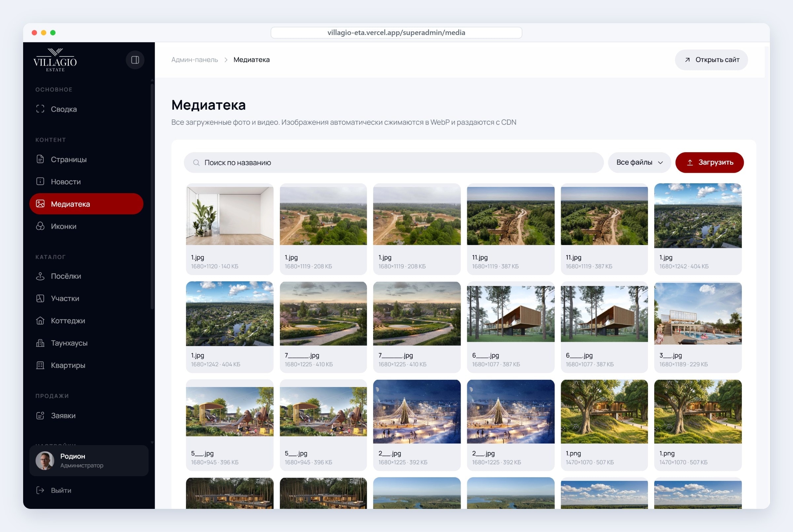Click the chevron on Все файлы dropdown

point(661,162)
